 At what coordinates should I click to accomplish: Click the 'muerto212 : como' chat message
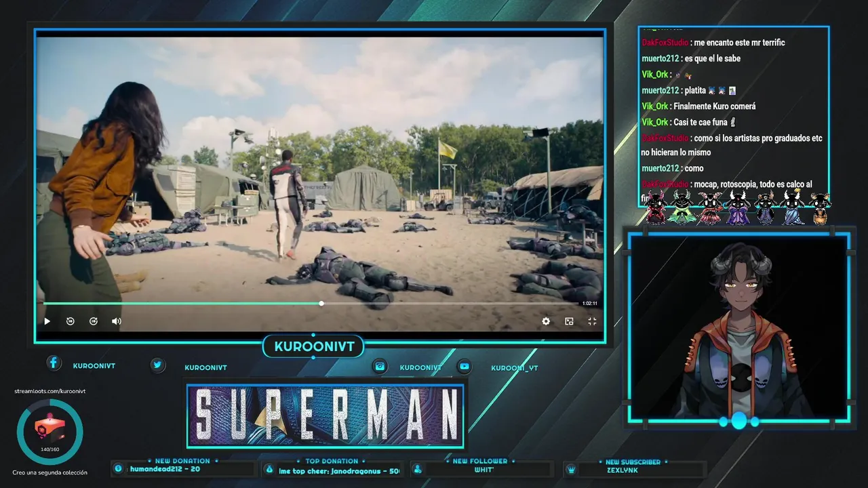673,169
